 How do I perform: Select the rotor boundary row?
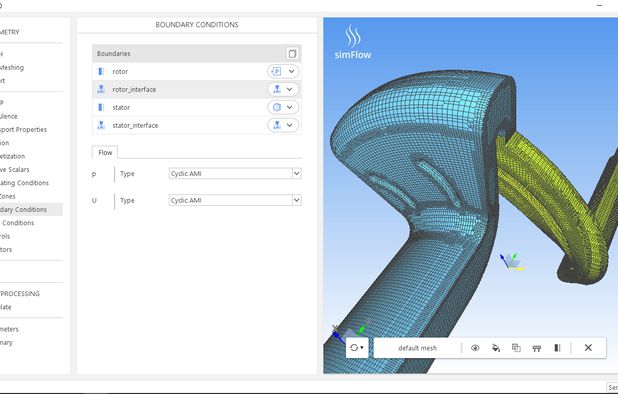pos(197,72)
